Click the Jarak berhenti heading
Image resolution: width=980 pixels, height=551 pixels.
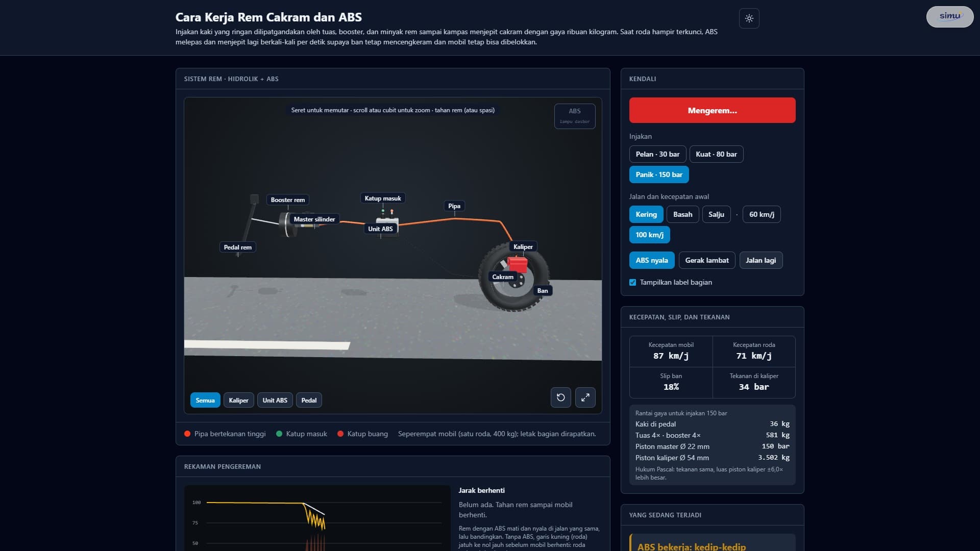pyautogui.click(x=481, y=490)
